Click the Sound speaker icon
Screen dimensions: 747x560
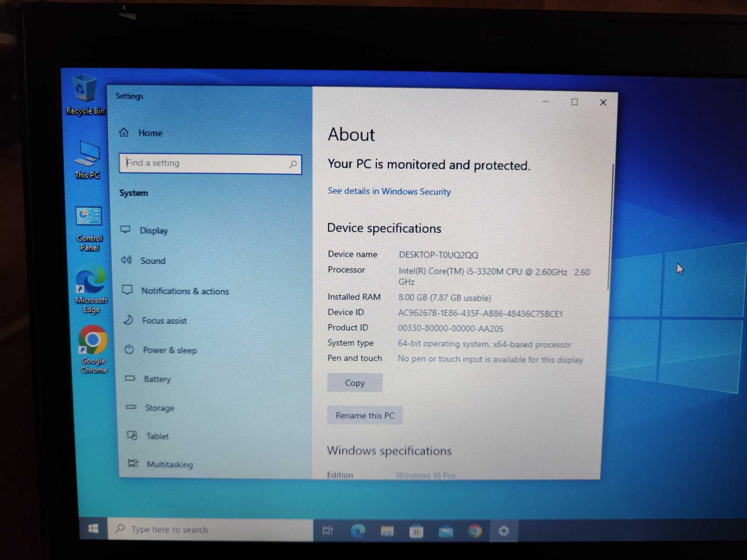coord(126,260)
